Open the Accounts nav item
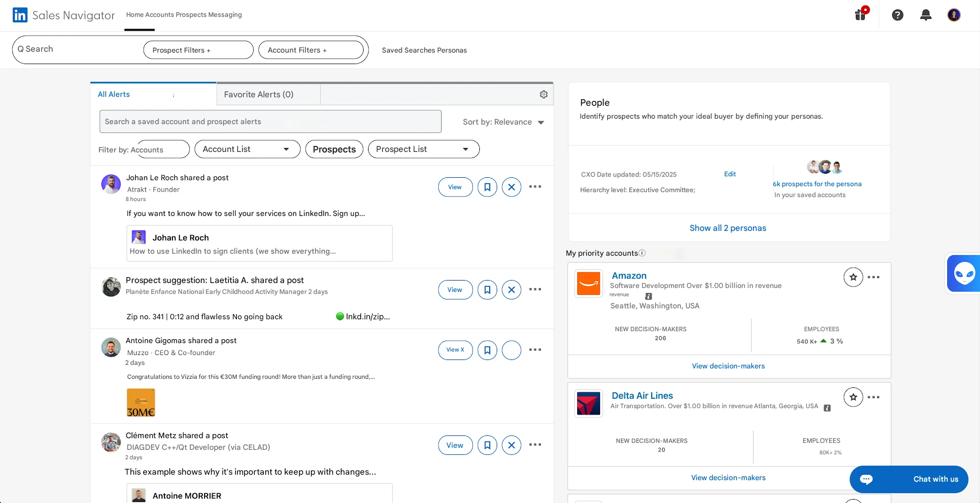 point(159,15)
